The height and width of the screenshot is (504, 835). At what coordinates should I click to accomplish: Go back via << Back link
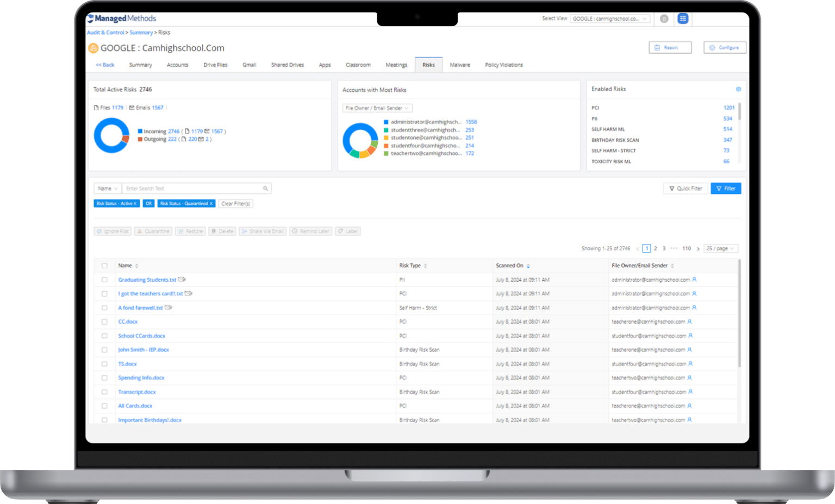coord(105,65)
